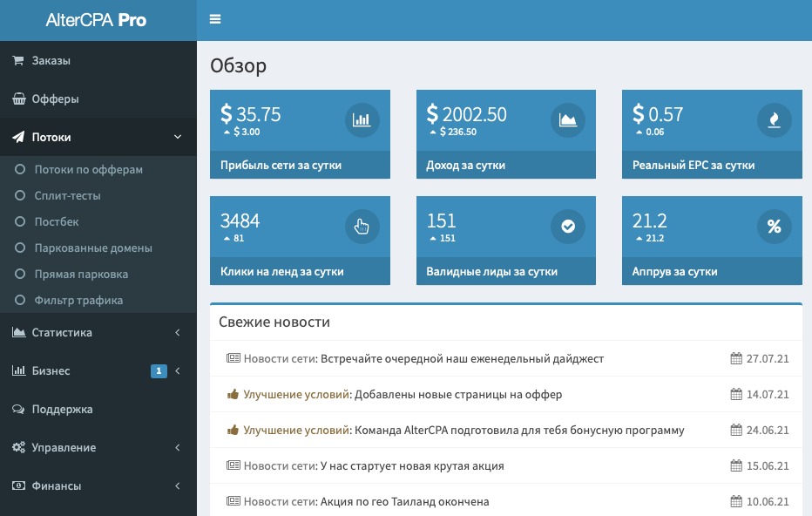Viewport: 812px width, 516px height.
Task: Click the percent icon on Аппрув card
Action: 774,227
